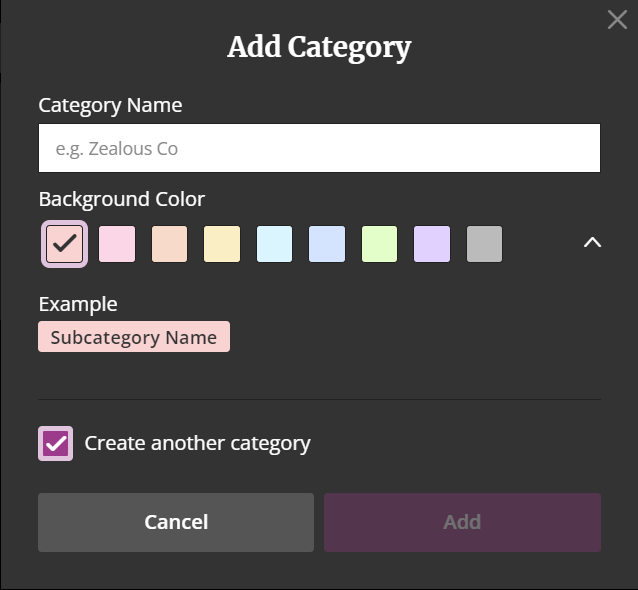Click the Add Category dialog title
Screen dimensions: 638x590
(x=319, y=48)
